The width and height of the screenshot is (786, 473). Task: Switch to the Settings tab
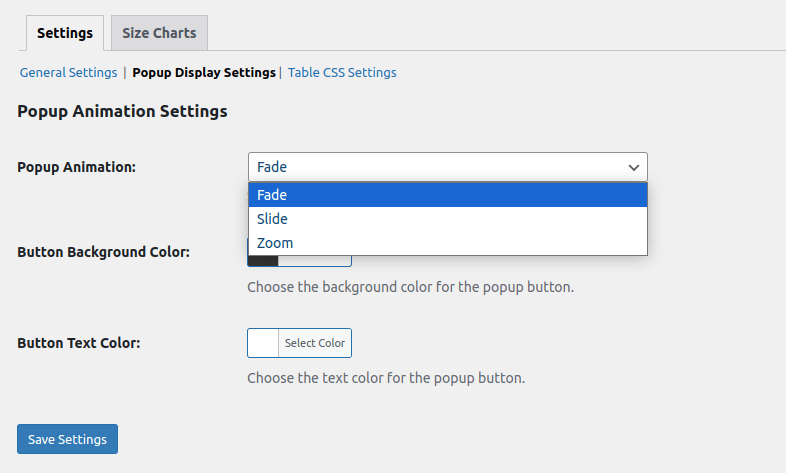pyautogui.click(x=65, y=33)
